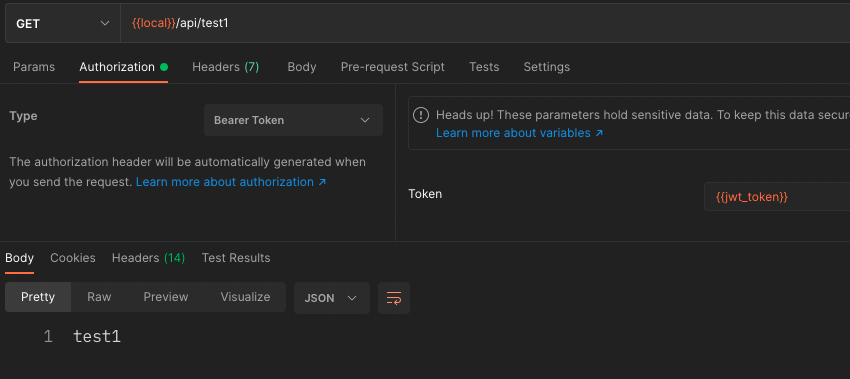This screenshot has height=379, width=850.
Task: Switch to the Params tab
Action: [x=34, y=67]
